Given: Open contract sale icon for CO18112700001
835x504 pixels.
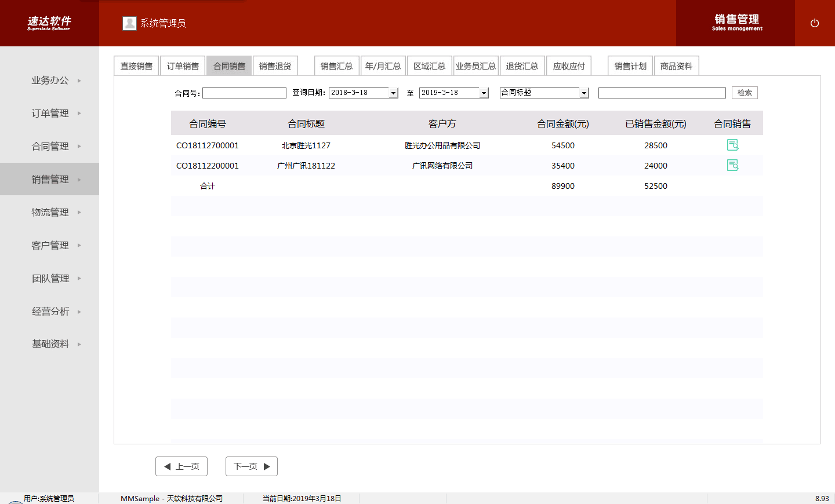Looking at the screenshot, I should coord(732,145).
